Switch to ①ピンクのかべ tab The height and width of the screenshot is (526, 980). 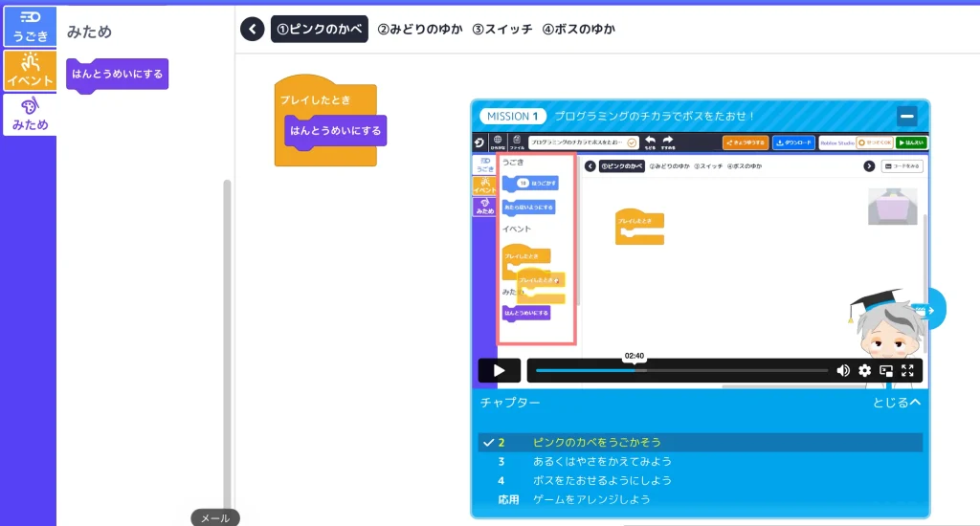(x=320, y=29)
